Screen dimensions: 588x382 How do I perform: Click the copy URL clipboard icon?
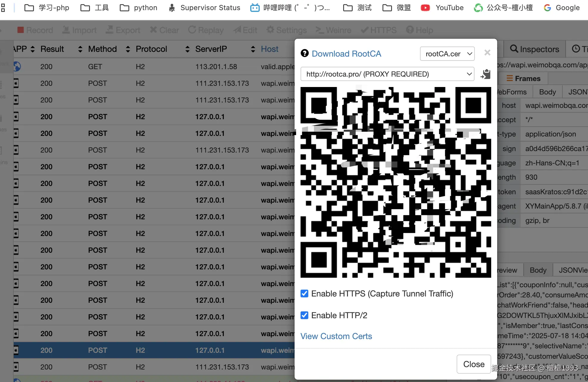point(486,74)
